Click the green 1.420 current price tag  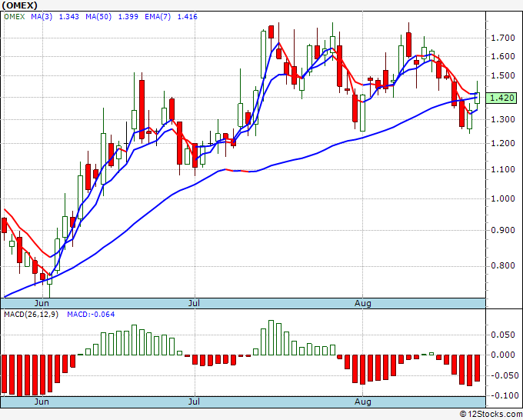pos(501,98)
